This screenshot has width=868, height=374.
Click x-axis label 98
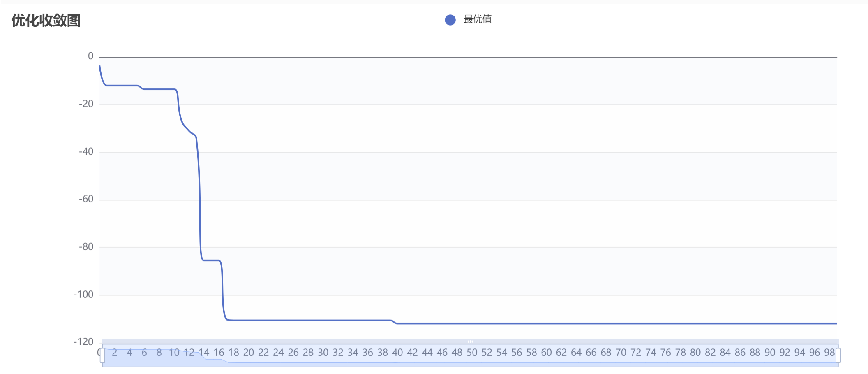pos(829,353)
